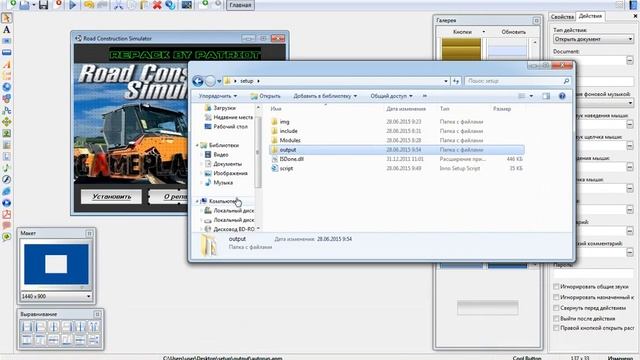
Task: Click Открыть in the Explorer toolbar
Action: [x=265, y=96]
